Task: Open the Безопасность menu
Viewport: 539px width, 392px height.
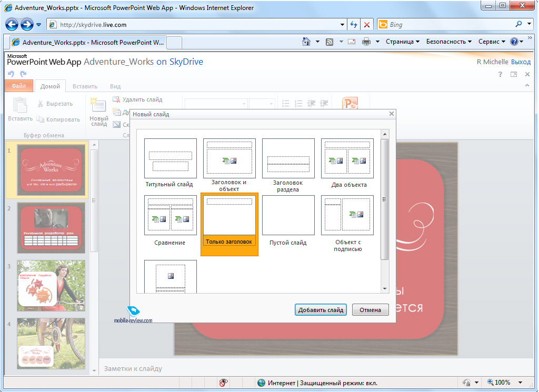Action: coord(448,42)
